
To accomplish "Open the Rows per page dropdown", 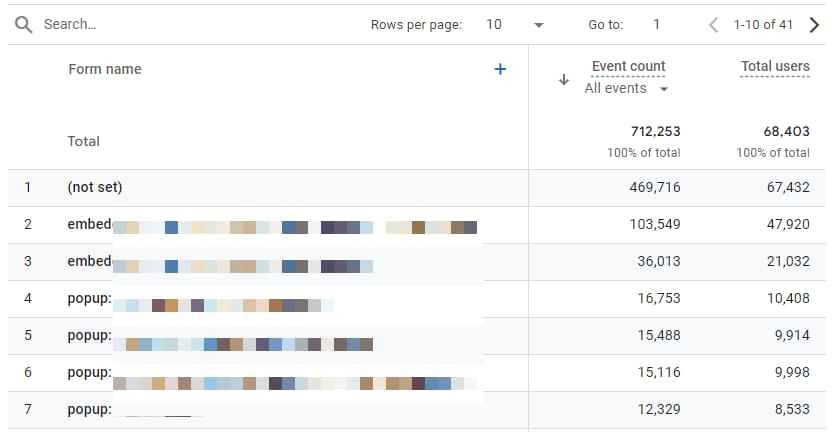I will (515, 25).
